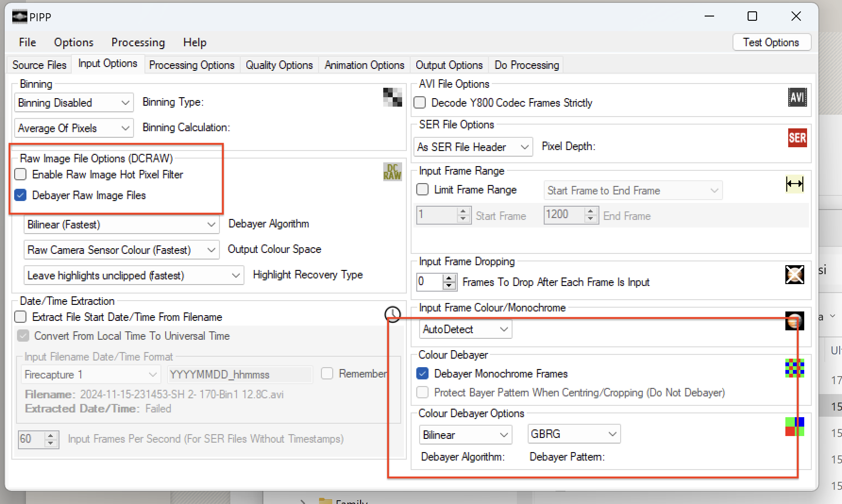The width and height of the screenshot is (842, 504).
Task: Toggle Protect Bayer Pattern When Centring/Cropping
Action: tap(422, 393)
